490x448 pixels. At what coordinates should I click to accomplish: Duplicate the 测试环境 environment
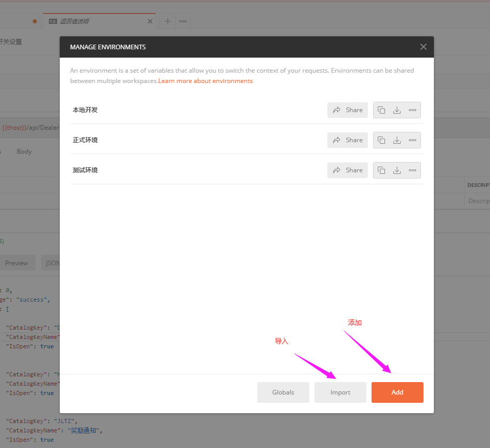pos(381,170)
